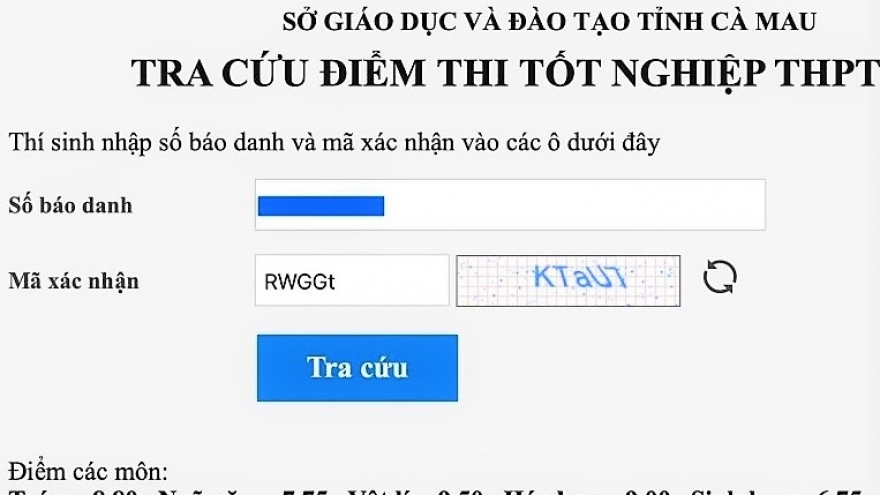Click the typed RWGGt code text
This screenshot has width=880, height=495.
[x=299, y=282]
